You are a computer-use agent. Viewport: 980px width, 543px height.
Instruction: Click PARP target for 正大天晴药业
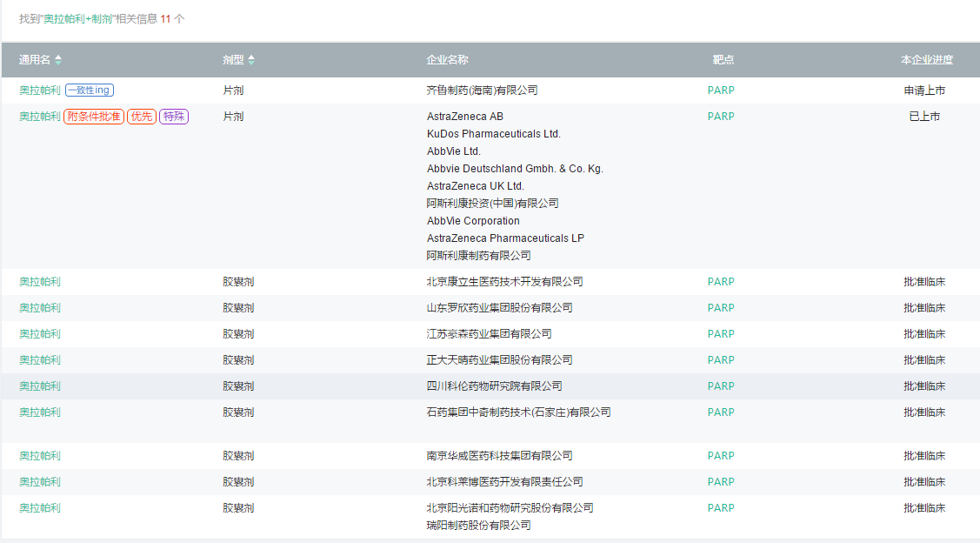pyautogui.click(x=721, y=360)
